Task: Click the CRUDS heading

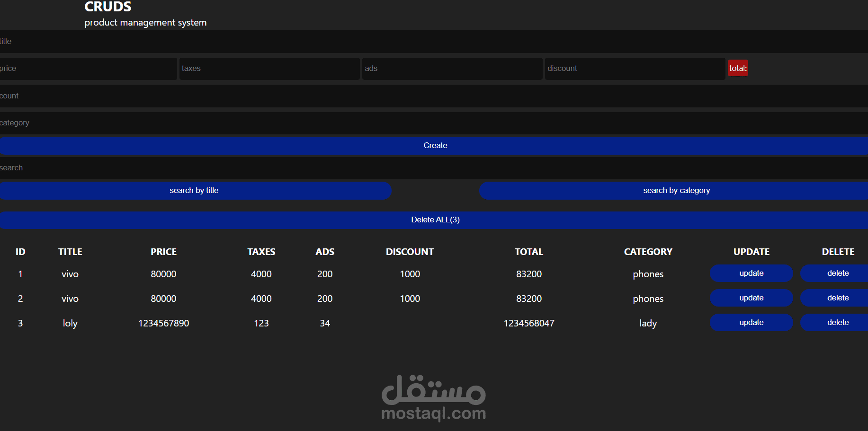Action: click(108, 7)
